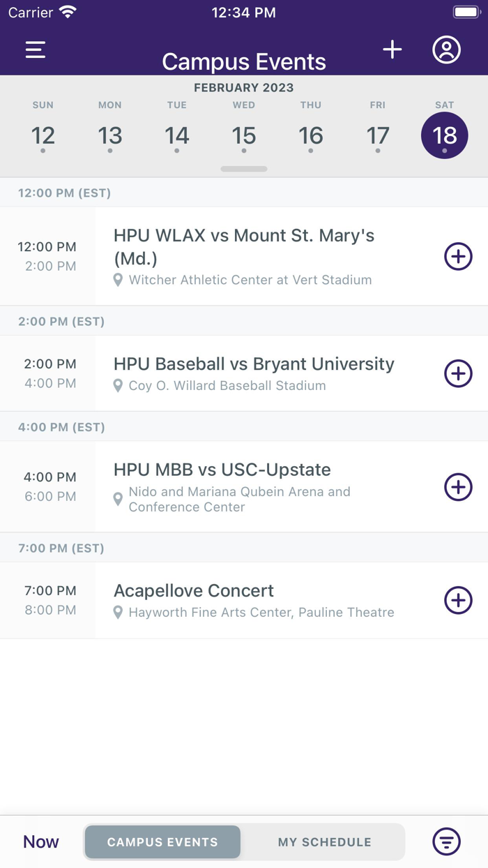Add HPU Baseball vs Bryant University to schedule
Viewport: 488px width, 868px height.
tap(458, 373)
